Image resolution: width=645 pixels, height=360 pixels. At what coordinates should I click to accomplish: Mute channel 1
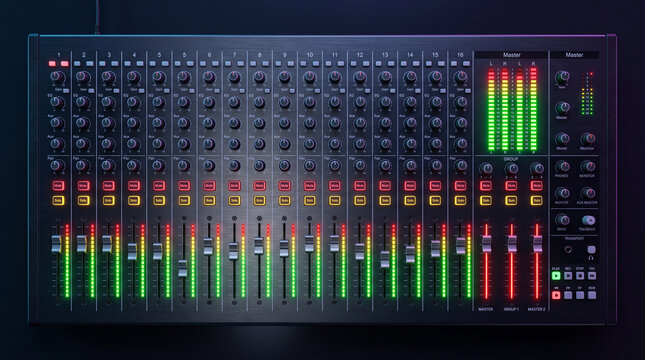[58, 186]
